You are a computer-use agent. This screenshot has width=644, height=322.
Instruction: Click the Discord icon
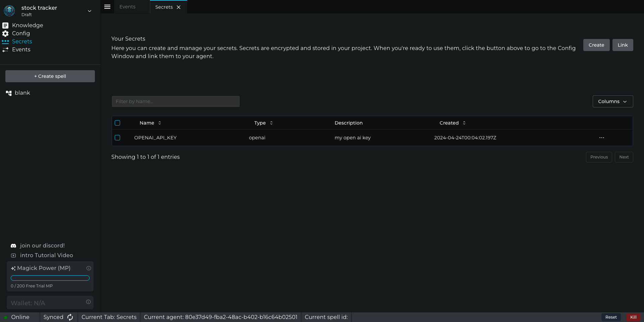[x=13, y=246]
